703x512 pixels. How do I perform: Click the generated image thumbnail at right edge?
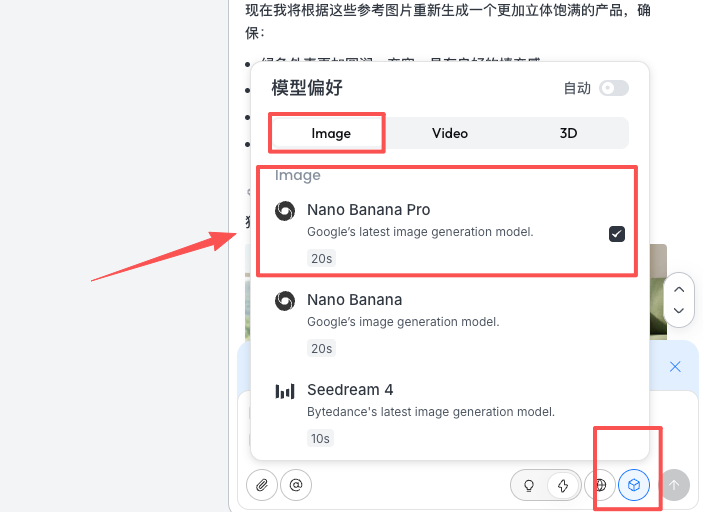[658, 291]
